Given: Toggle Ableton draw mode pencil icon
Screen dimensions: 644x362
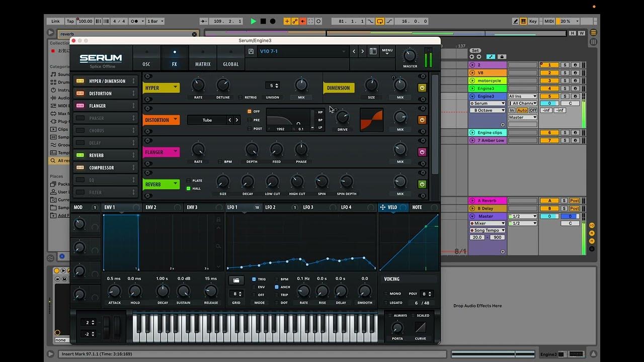Looking at the screenshot, I should click(x=516, y=21).
